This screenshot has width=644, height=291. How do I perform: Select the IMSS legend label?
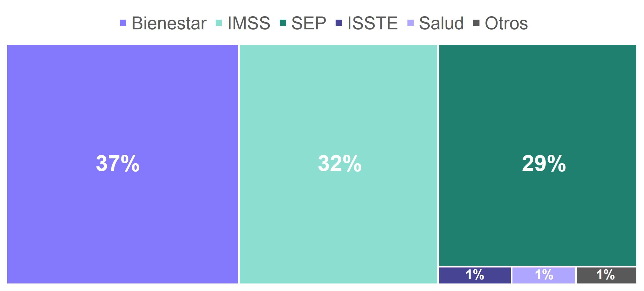[x=249, y=23]
